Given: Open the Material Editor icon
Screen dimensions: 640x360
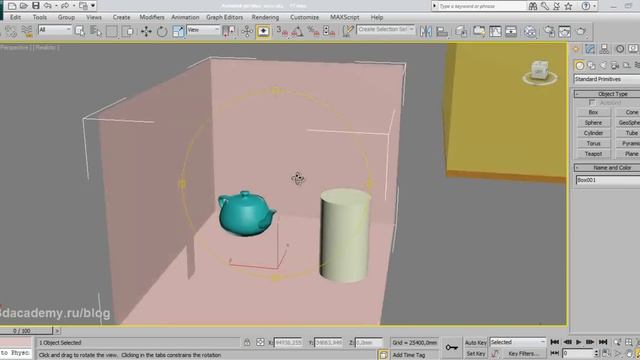Looking at the screenshot, I should pyautogui.click(x=530, y=31).
